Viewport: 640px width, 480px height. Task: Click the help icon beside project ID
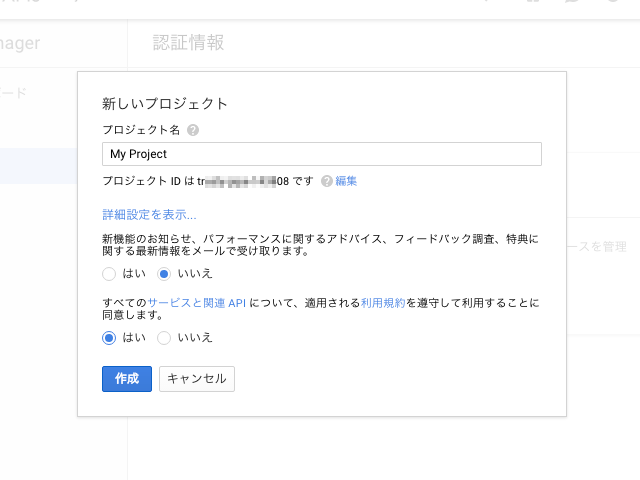point(327,181)
